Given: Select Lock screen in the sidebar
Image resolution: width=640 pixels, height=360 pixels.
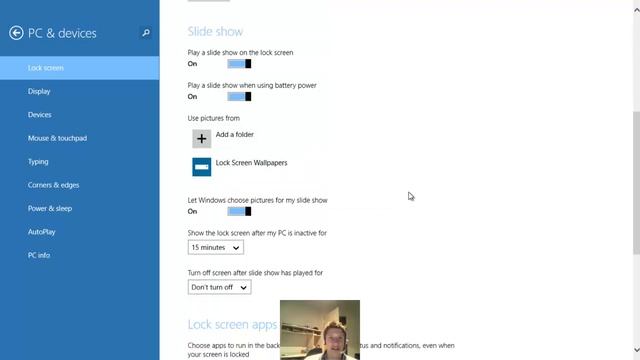Looking at the screenshot, I should pyautogui.click(x=80, y=68).
